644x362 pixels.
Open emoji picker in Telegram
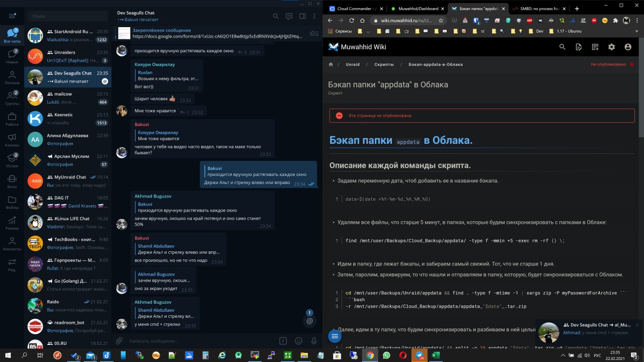point(299,341)
